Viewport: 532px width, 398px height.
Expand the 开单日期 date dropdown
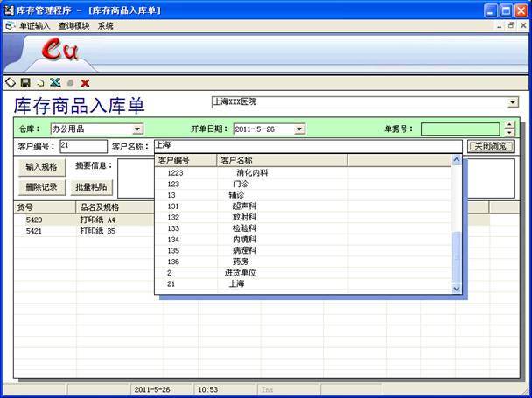pos(299,129)
